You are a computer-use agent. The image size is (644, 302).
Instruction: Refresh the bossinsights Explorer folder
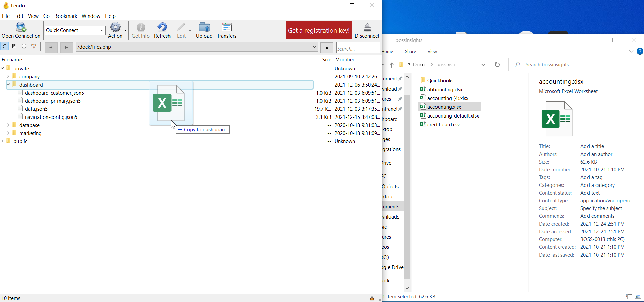[497, 65]
